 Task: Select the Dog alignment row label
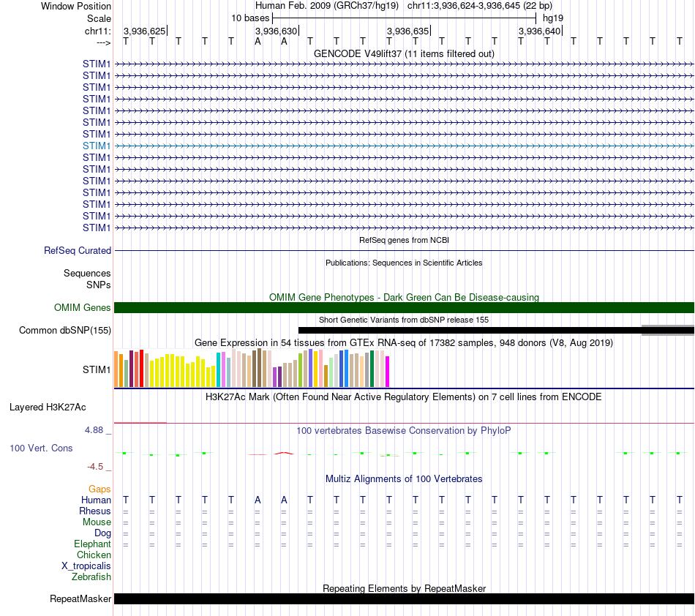(x=102, y=533)
